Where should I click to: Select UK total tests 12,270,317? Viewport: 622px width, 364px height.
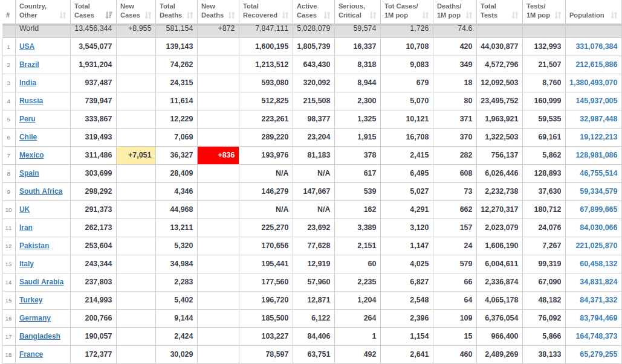click(499, 209)
